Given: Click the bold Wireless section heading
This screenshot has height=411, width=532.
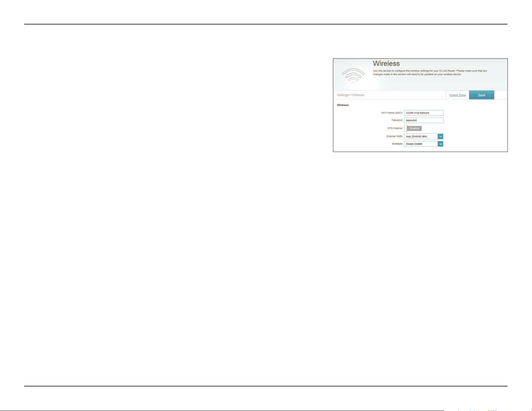Looking at the screenshot, I should (343, 105).
